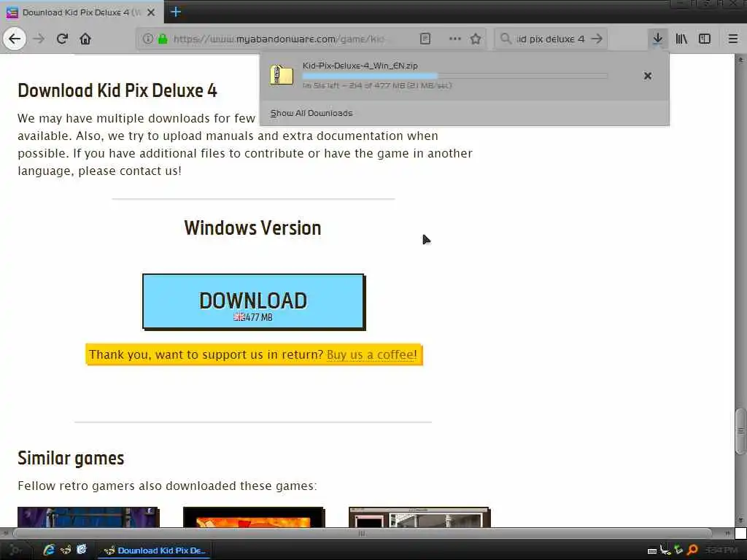The width and height of the screenshot is (747, 560).
Task: Open the hamburger application menu
Action: [x=732, y=39]
